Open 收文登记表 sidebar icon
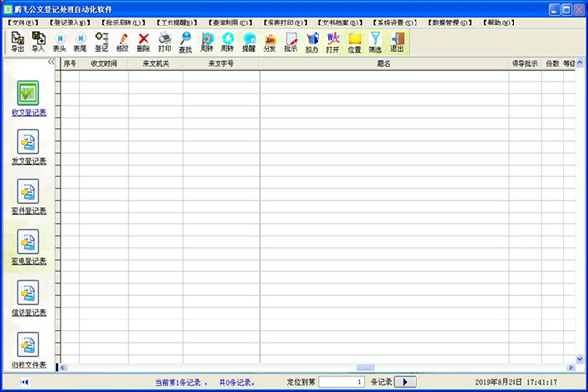588x392 pixels. pos(28,93)
